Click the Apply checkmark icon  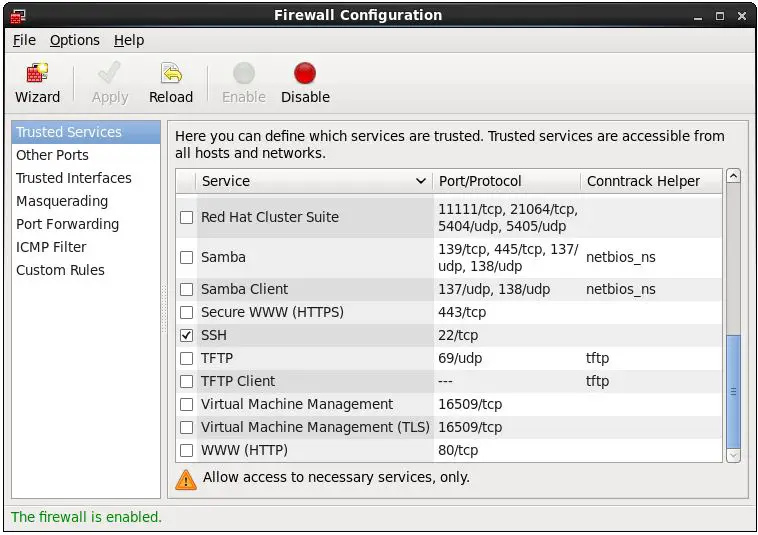[x=110, y=83]
